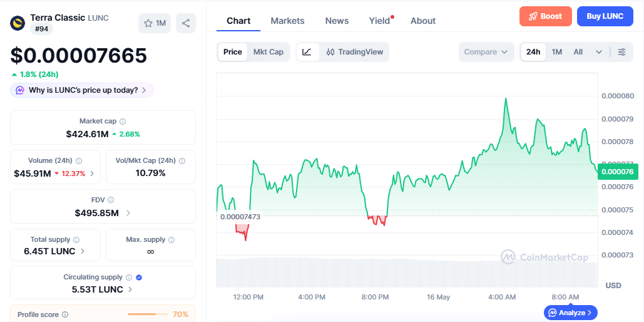The height and width of the screenshot is (322, 644).
Task: Show Market cap info tooltip icon
Action: [123, 122]
